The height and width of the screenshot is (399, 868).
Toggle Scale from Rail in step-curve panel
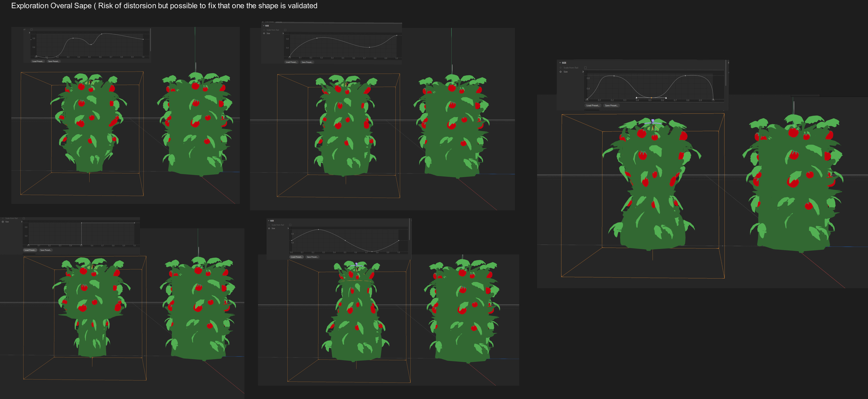coord(24,218)
